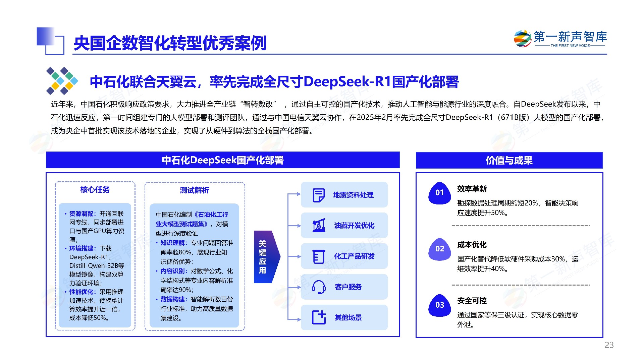Click the 价值与成果 header bar
The image size is (644, 362).
509,160
